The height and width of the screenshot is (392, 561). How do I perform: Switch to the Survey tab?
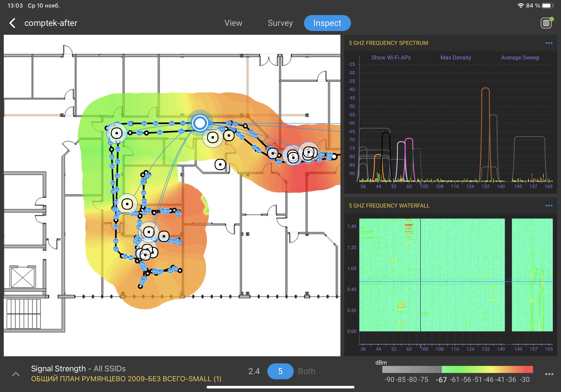(280, 23)
